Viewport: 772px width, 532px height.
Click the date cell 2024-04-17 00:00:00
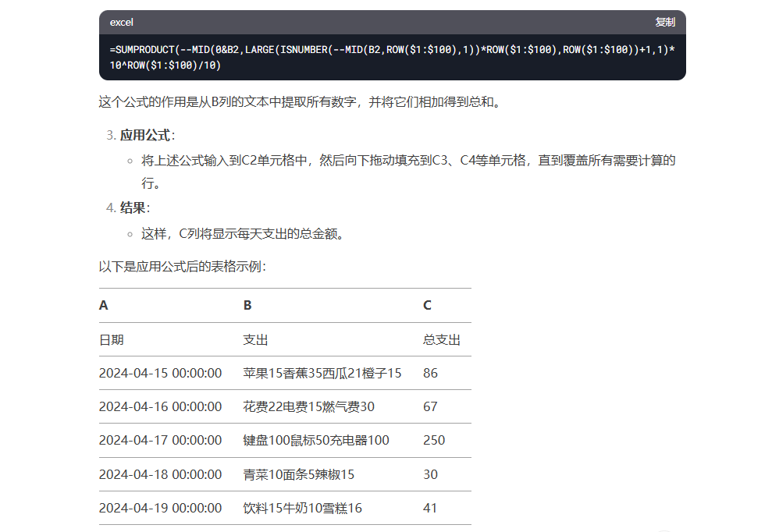(x=161, y=440)
